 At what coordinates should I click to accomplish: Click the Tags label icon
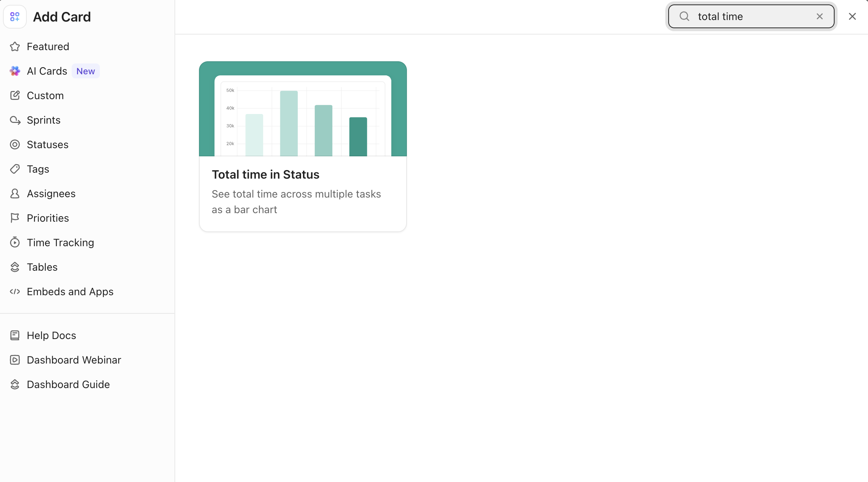click(x=15, y=169)
